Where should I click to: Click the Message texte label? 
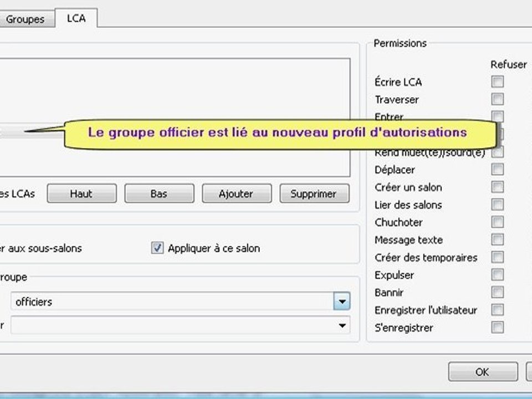coord(408,240)
